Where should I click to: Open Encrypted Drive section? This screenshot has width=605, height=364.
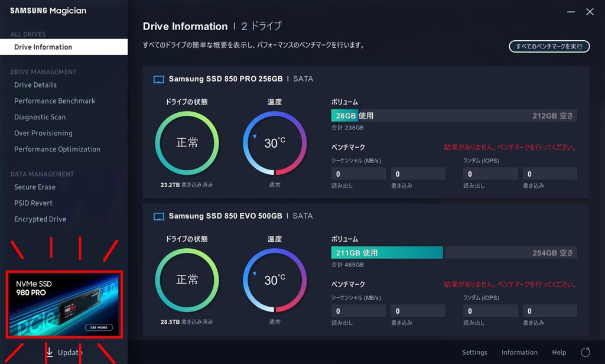pyautogui.click(x=40, y=219)
